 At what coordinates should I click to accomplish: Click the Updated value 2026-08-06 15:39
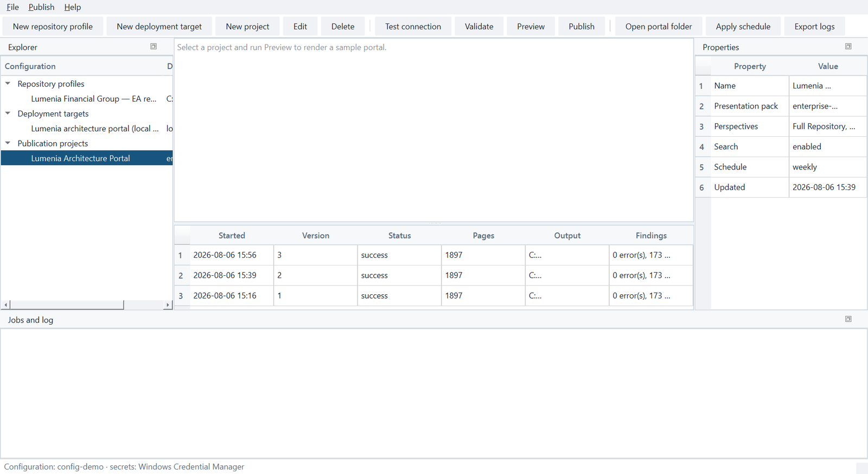coord(828,187)
